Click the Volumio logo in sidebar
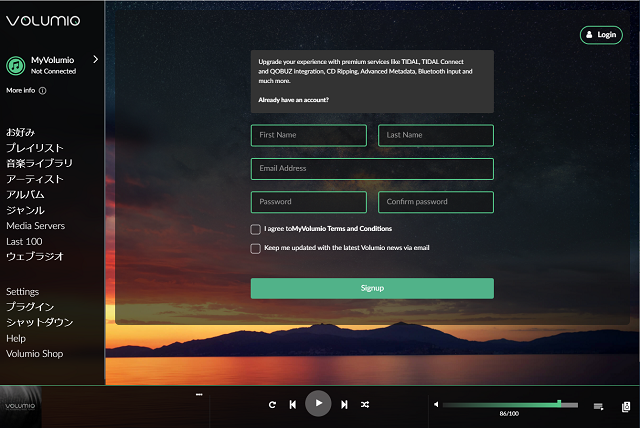640x428 pixels. tap(43, 21)
